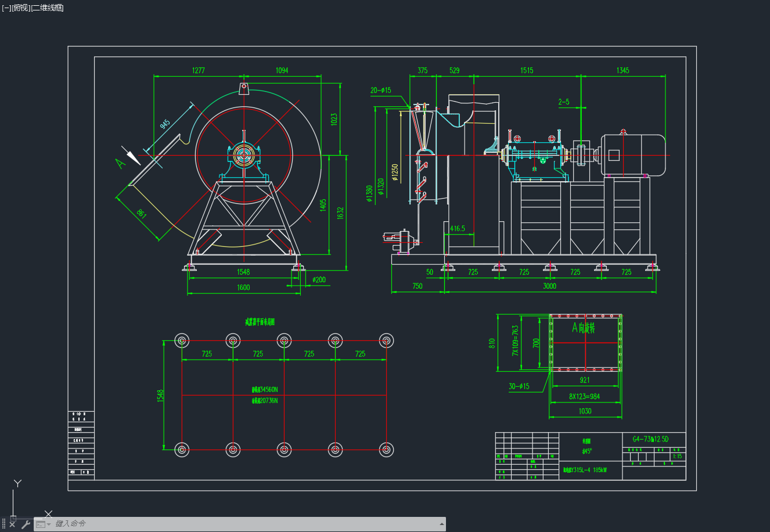770x532 pixels.
Task: Close the command line window
Action: pos(12,524)
